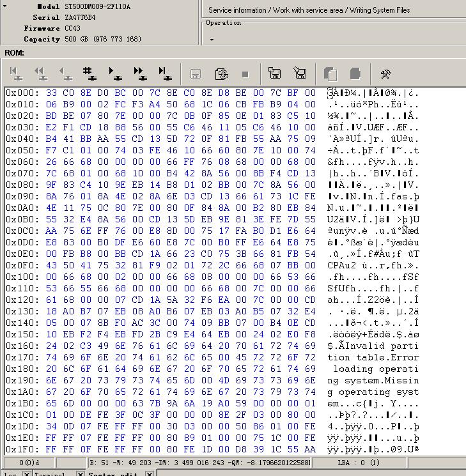Click the export sector to file icon
This screenshot has width=466, height=476.
[x=275, y=73]
